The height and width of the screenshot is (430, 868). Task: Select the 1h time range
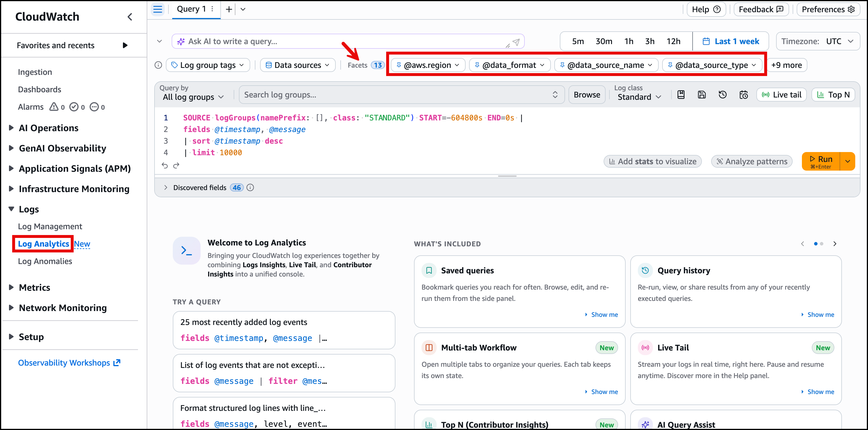(x=629, y=41)
